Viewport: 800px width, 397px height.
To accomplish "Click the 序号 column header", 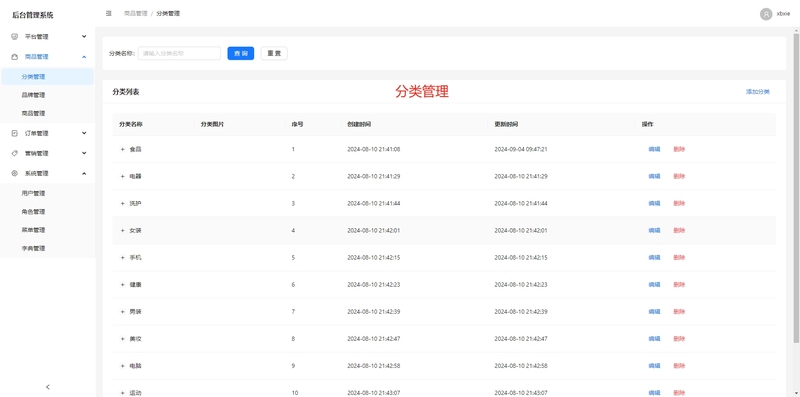I will tap(297, 125).
